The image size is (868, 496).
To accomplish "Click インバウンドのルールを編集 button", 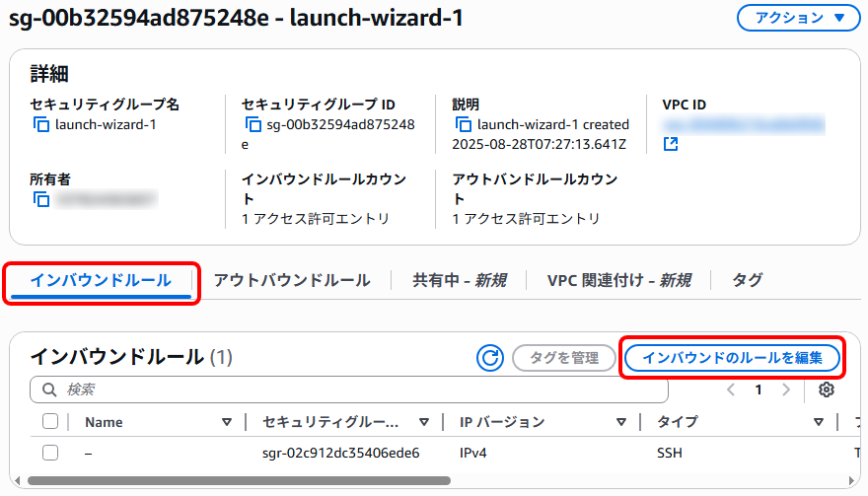I will click(732, 358).
